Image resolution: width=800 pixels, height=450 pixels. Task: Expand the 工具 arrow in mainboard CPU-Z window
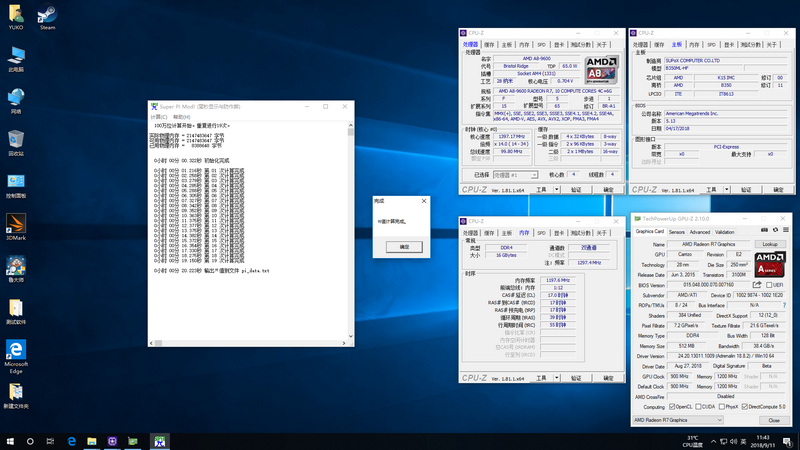pyautogui.click(x=727, y=190)
